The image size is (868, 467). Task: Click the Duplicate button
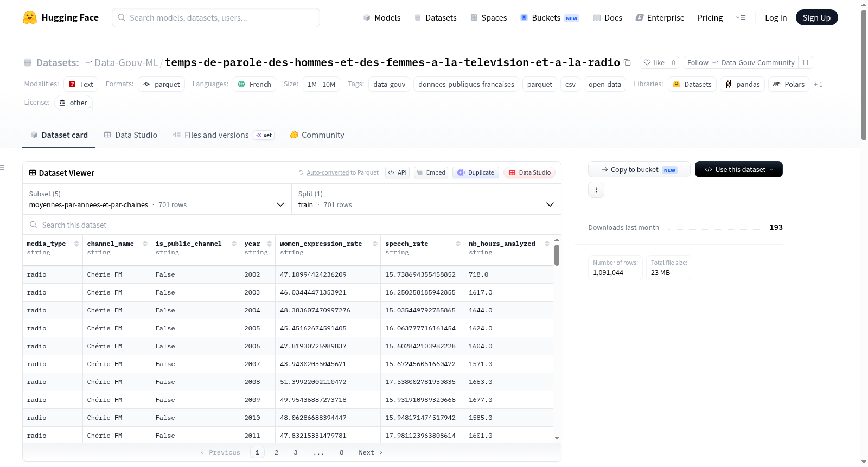tap(476, 172)
